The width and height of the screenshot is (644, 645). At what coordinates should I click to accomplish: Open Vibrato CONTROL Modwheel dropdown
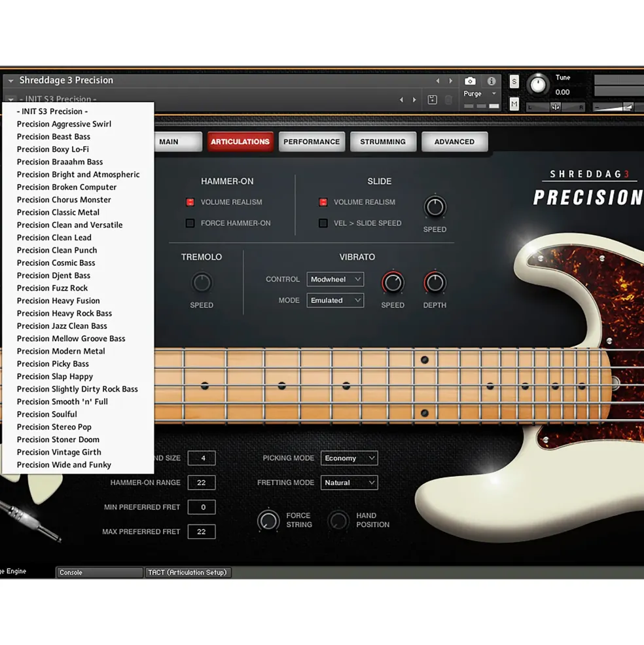(335, 280)
